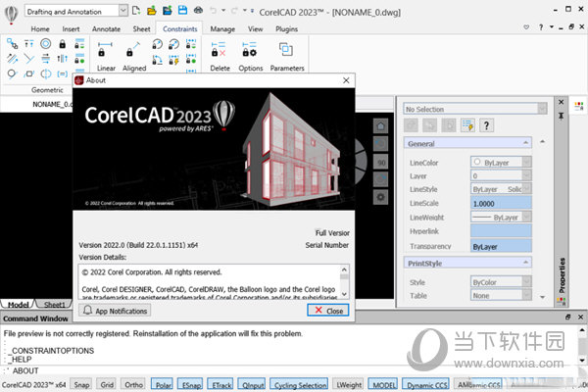Click the App Notifications button
The width and height of the screenshot is (588, 392).
[x=116, y=311]
